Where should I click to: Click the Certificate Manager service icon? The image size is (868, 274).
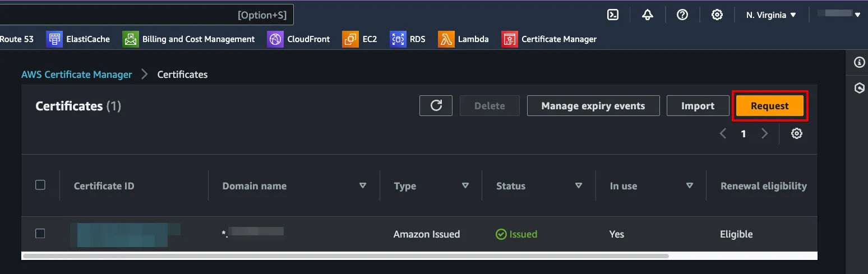click(510, 39)
